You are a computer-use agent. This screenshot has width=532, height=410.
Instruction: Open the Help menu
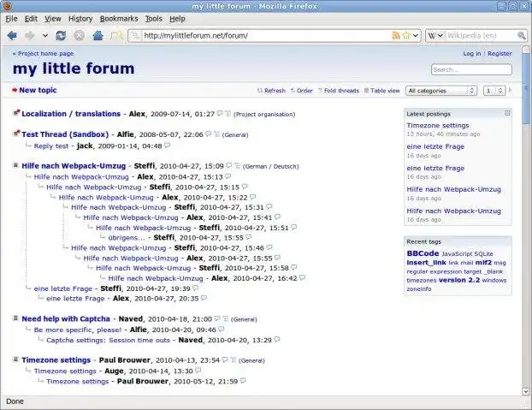coord(177,19)
